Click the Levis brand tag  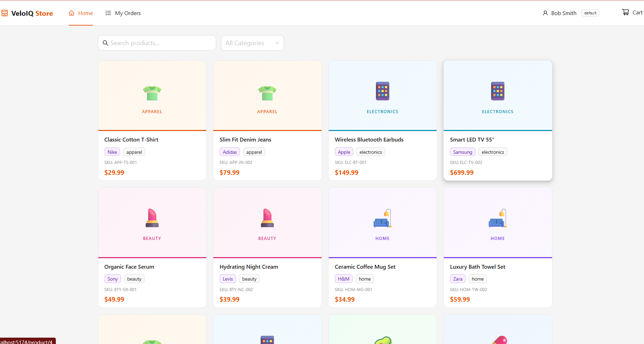(228, 279)
